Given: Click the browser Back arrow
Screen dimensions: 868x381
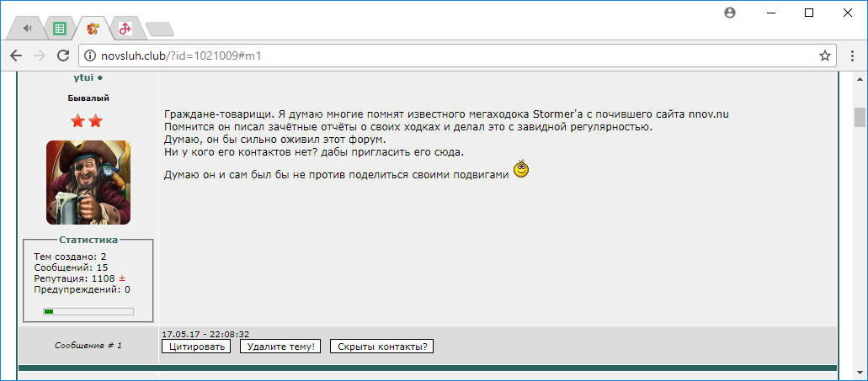Looking at the screenshot, I should tap(16, 56).
